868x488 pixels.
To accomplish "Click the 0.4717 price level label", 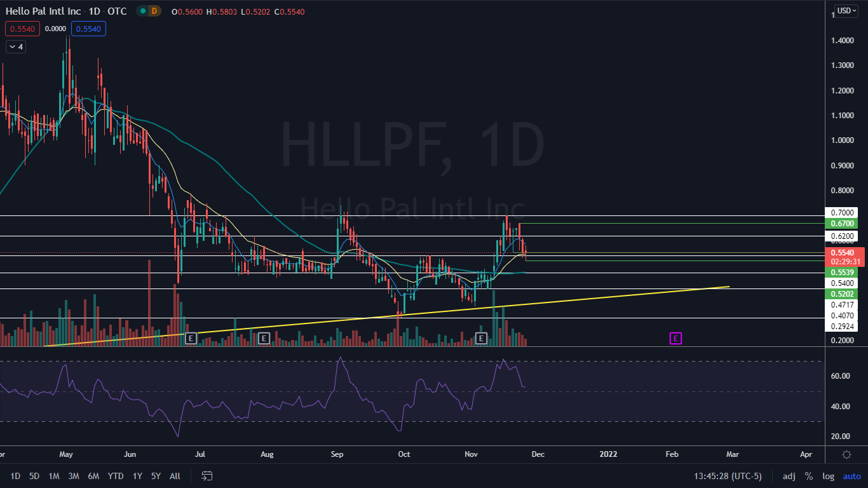I will click(x=841, y=305).
